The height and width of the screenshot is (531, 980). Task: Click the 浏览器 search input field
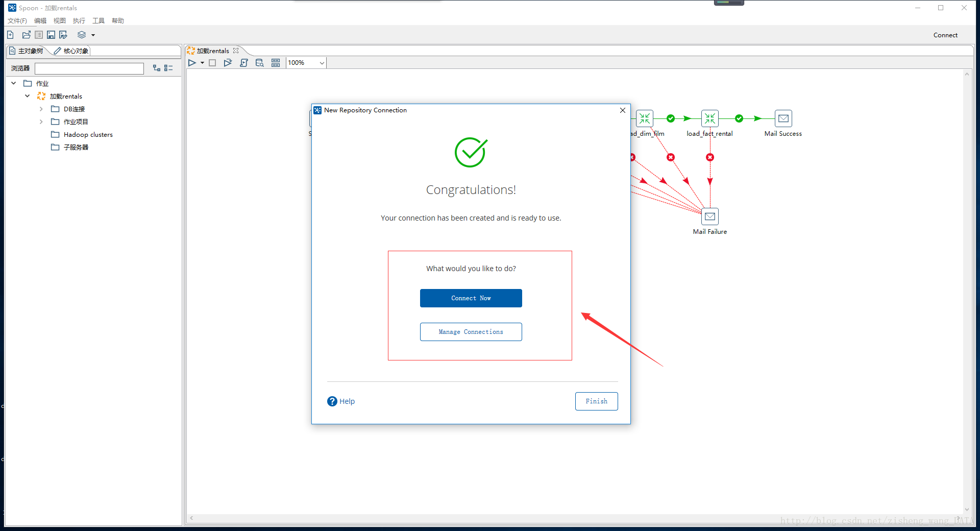[89, 68]
